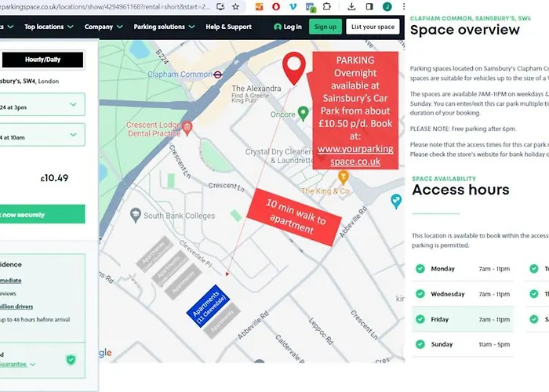Click the red circular extension icon

(x=276, y=6)
